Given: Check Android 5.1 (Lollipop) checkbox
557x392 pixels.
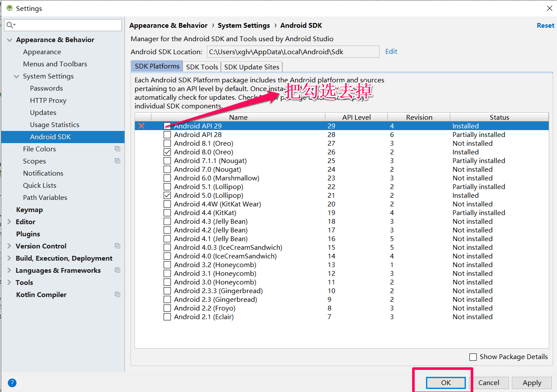Looking at the screenshot, I should click(x=167, y=187).
